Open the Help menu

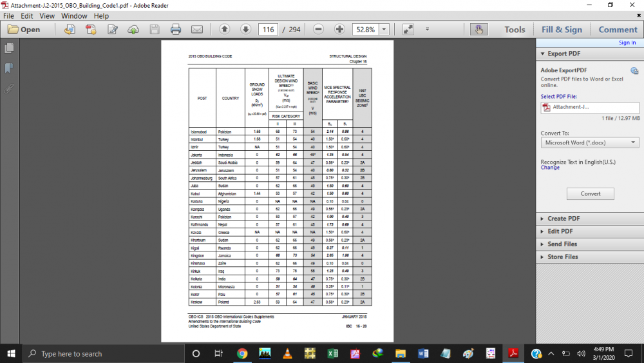101,16
